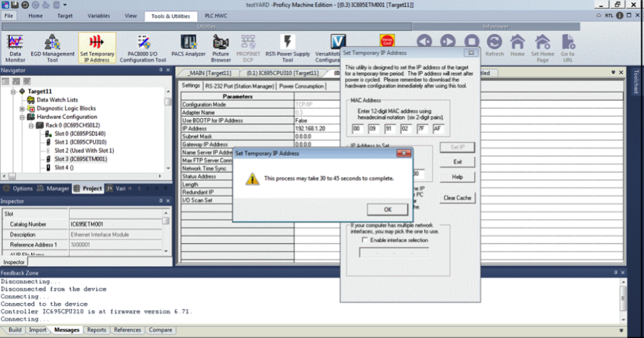The image size is (644, 338).
Task: Click the MAC address field containing 'AF'
Action: [438, 129]
